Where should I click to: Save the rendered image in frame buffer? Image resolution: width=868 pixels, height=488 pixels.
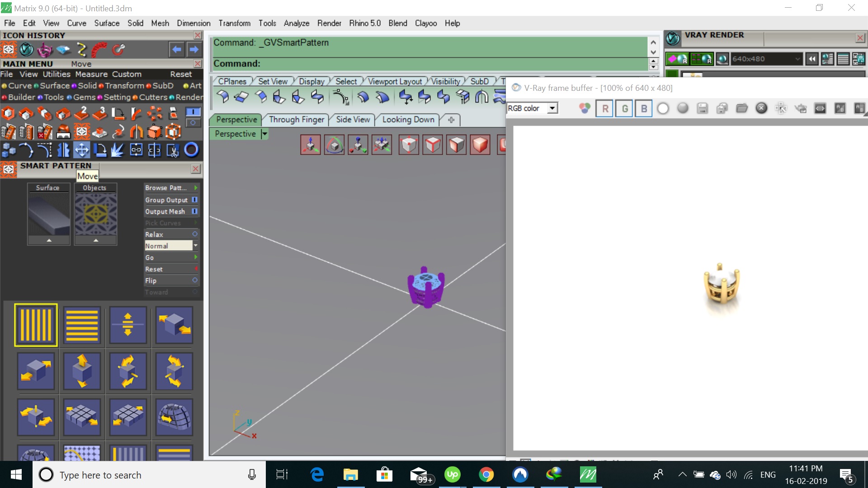702,108
